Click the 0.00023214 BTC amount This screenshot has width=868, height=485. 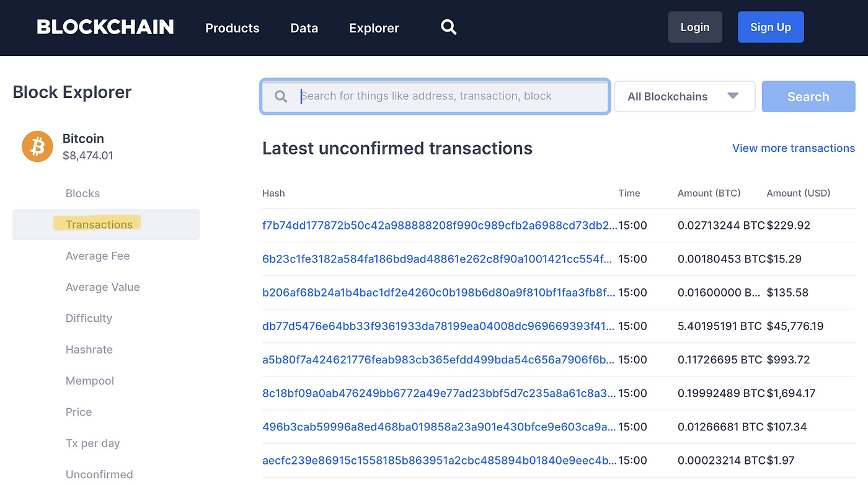[x=722, y=460]
